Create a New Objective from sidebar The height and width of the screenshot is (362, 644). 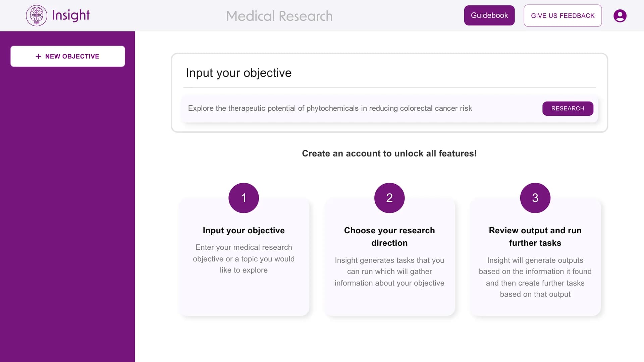click(x=68, y=56)
